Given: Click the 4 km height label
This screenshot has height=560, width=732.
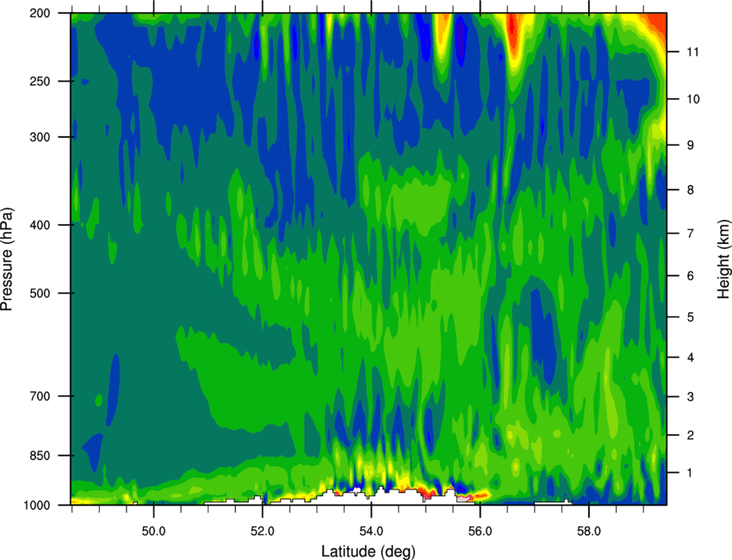Looking at the screenshot, I should click(690, 358).
